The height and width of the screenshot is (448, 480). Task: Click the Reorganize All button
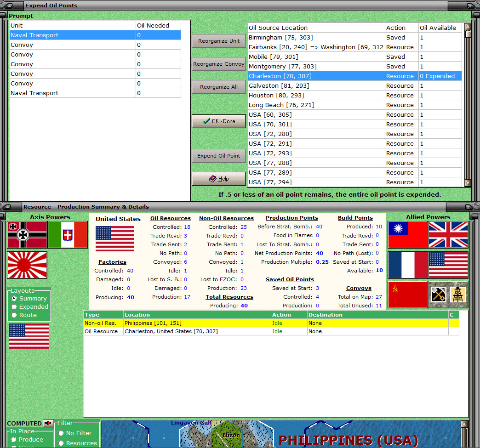pyautogui.click(x=218, y=87)
